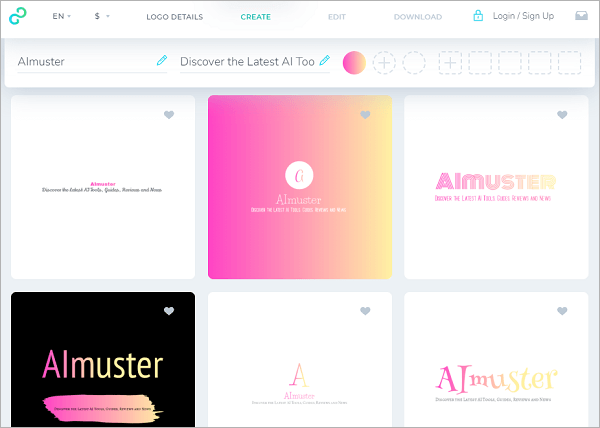Open the DOWNLOAD step

418,17
